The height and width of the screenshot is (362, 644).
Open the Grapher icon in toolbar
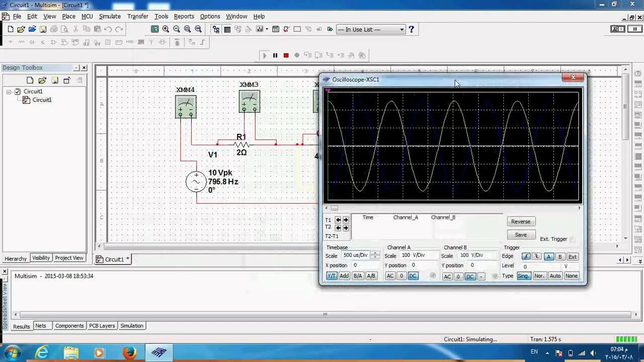[x=260, y=29]
